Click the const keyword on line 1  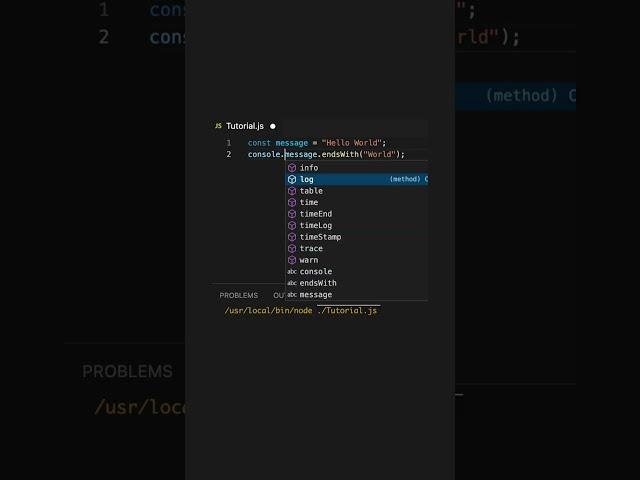[259, 143]
